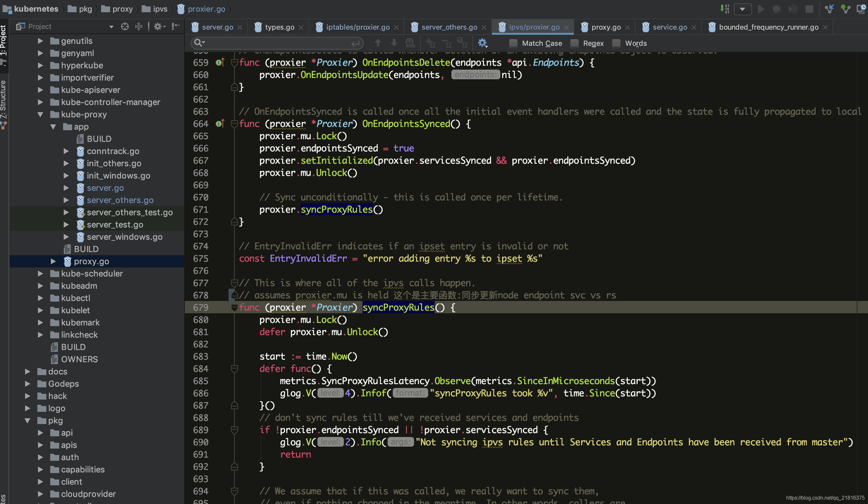Screen dimensions: 868x504
Task: Click select all occurrences icon
Action: pos(462,43)
